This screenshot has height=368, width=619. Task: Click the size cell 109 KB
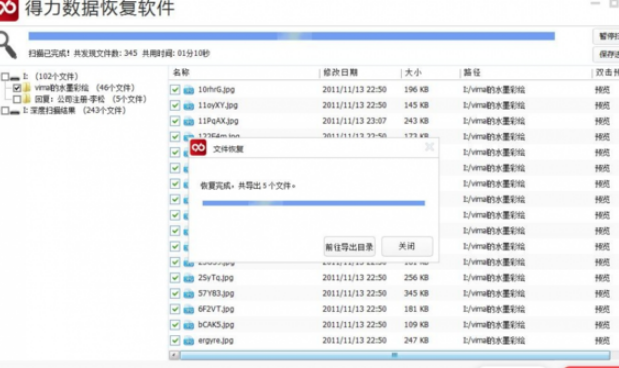tap(416, 325)
